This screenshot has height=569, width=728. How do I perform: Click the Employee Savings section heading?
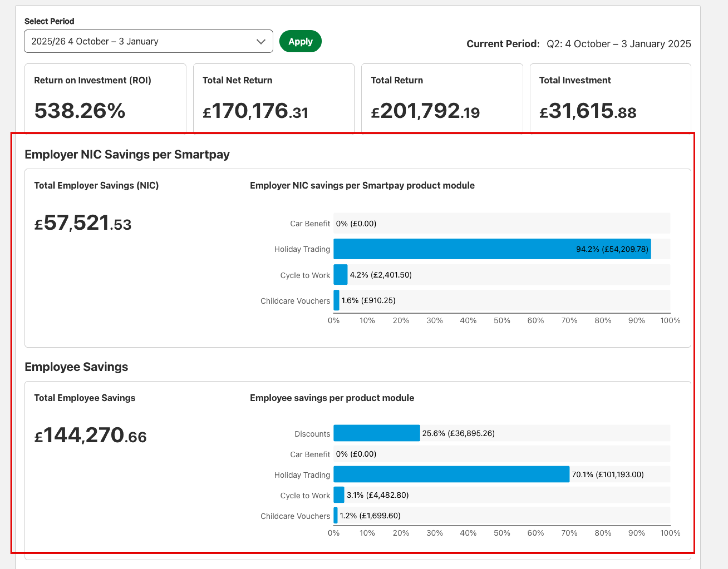click(x=76, y=367)
